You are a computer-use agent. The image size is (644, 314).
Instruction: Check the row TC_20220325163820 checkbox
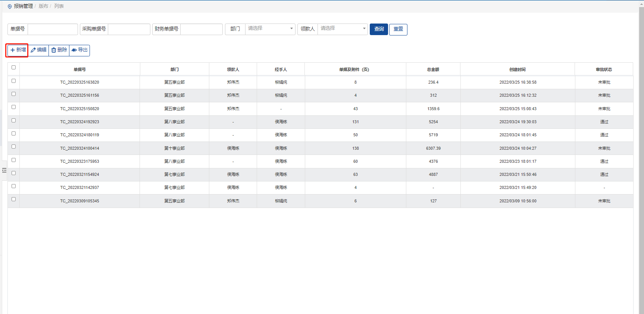click(13, 81)
